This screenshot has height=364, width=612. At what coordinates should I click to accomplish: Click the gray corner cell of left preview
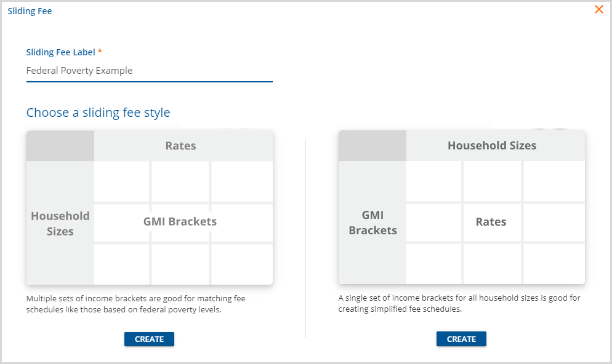coord(60,146)
